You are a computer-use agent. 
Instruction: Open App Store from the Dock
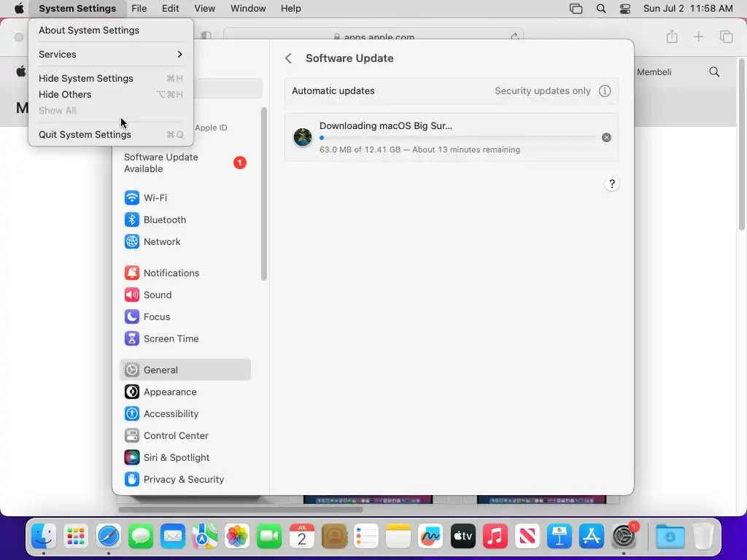592,537
